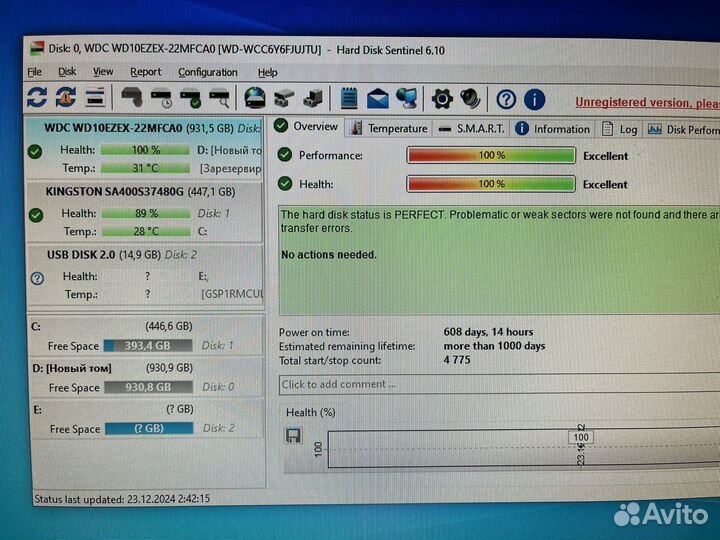Click the 100 marker on health graph

point(581,437)
